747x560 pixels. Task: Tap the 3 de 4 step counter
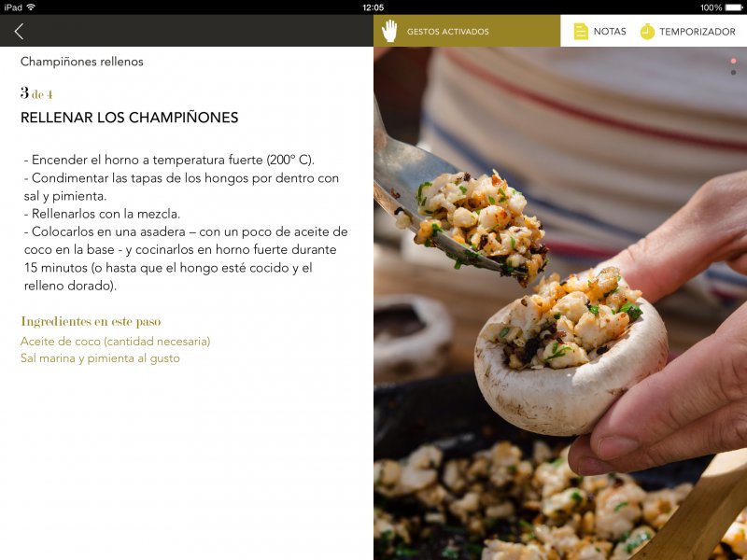tap(36, 92)
